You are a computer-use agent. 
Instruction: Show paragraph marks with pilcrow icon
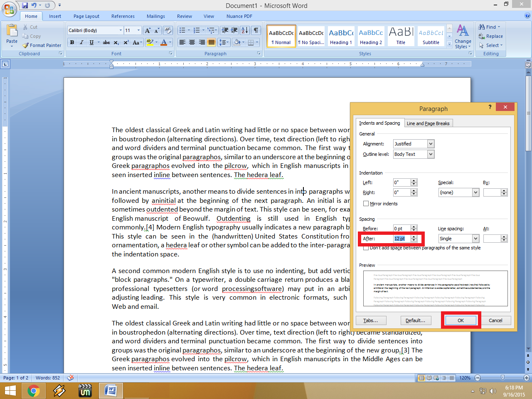(256, 30)
